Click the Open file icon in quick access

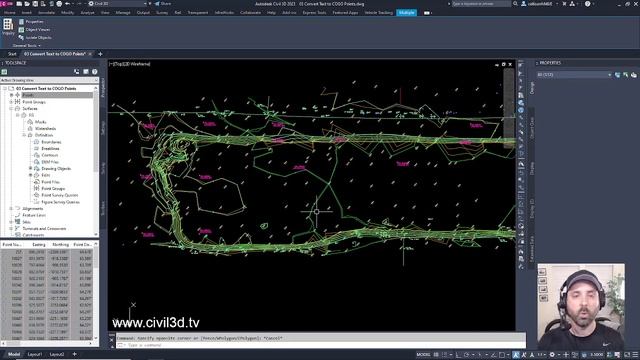pyautogui.click(x=27, y=4)
